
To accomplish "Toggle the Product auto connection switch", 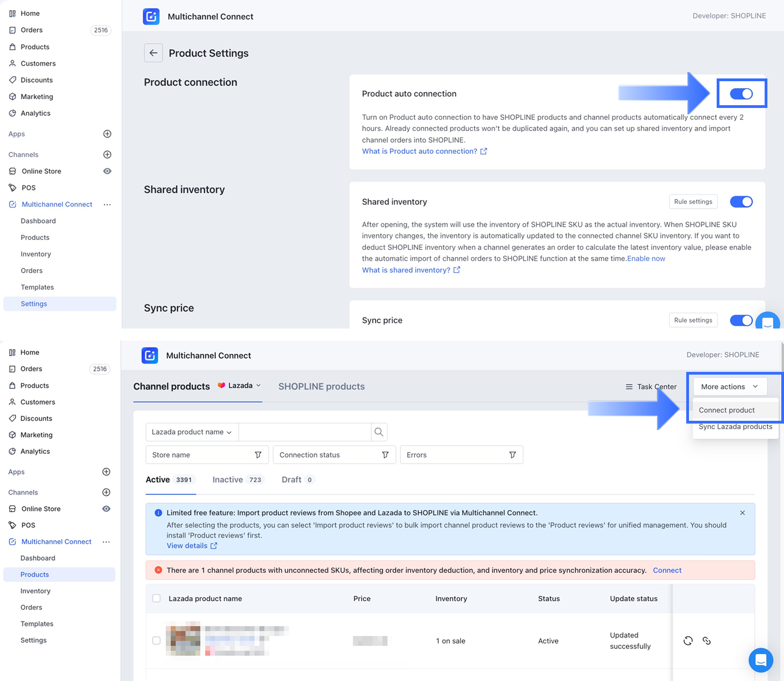I will [741, 94].
